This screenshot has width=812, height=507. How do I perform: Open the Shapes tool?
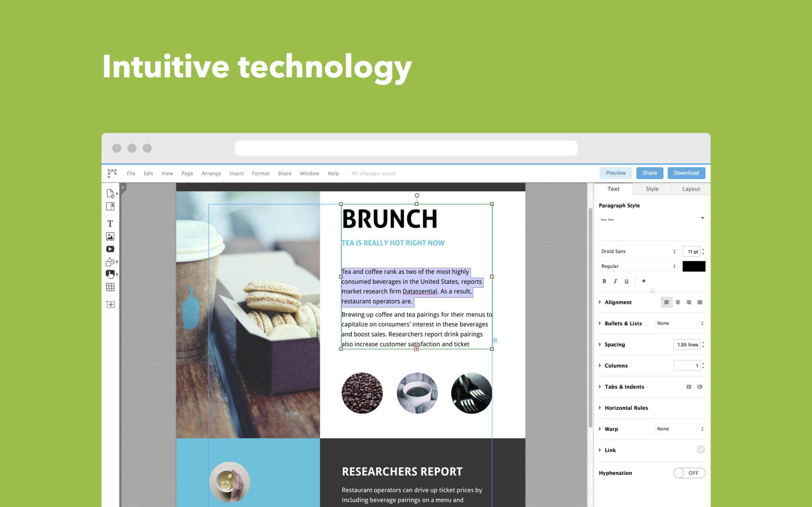(x=110, y=262)
